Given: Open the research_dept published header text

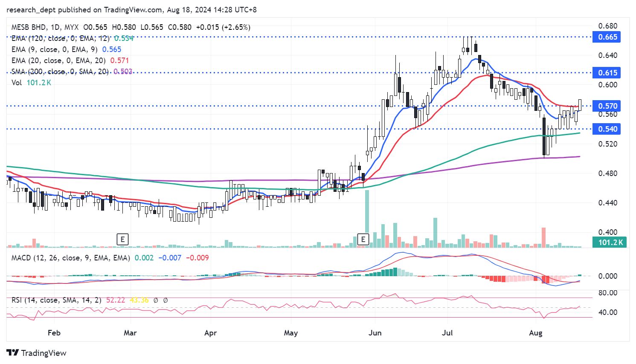Looking at the screenshot, I should [131, 10].
